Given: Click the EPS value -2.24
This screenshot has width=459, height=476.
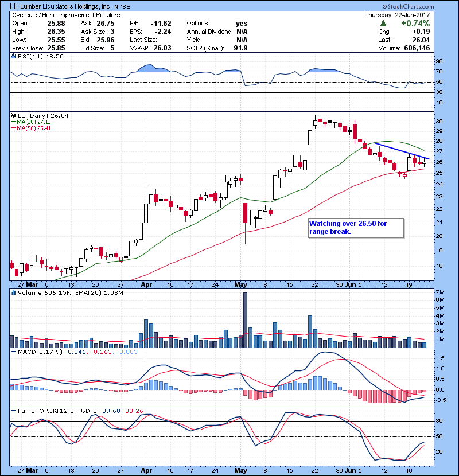Looking at the screenshot, I should [163, 32].
